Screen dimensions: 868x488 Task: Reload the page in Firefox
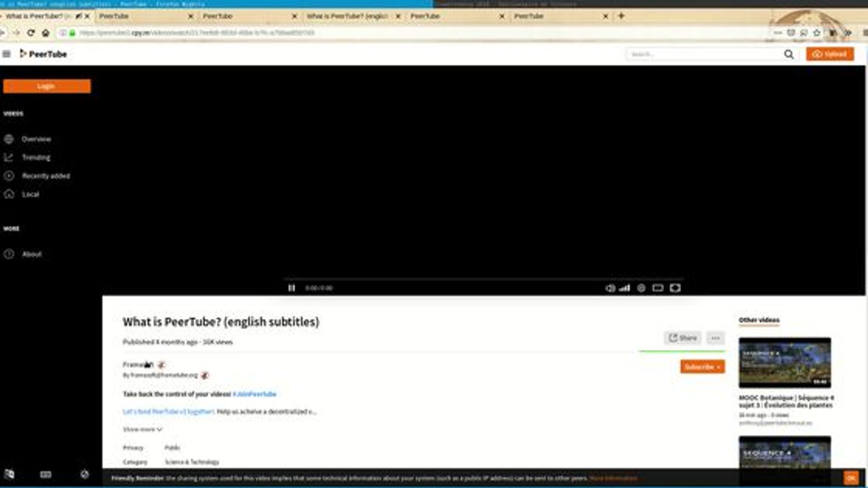pyautogui.click(x=31, y=33)
